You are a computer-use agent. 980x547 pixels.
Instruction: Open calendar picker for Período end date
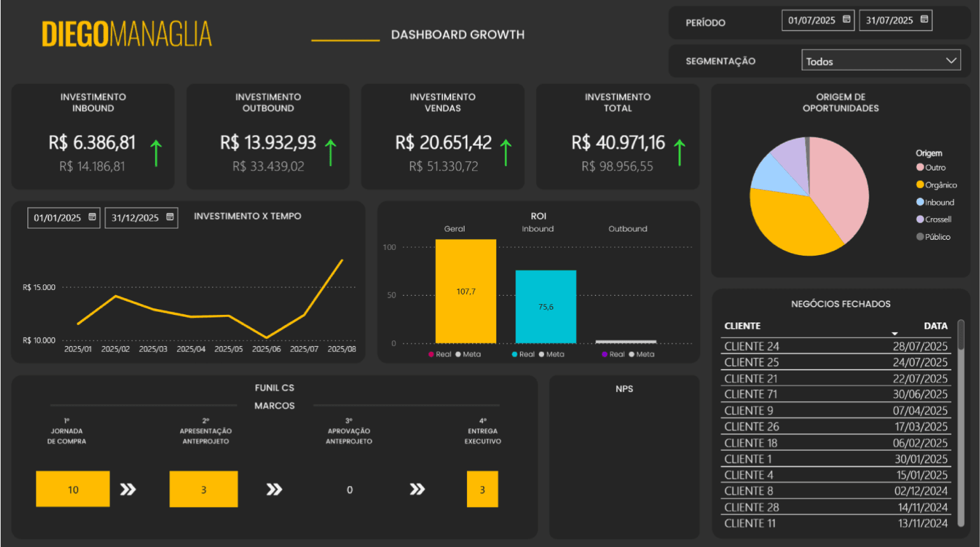925,20
